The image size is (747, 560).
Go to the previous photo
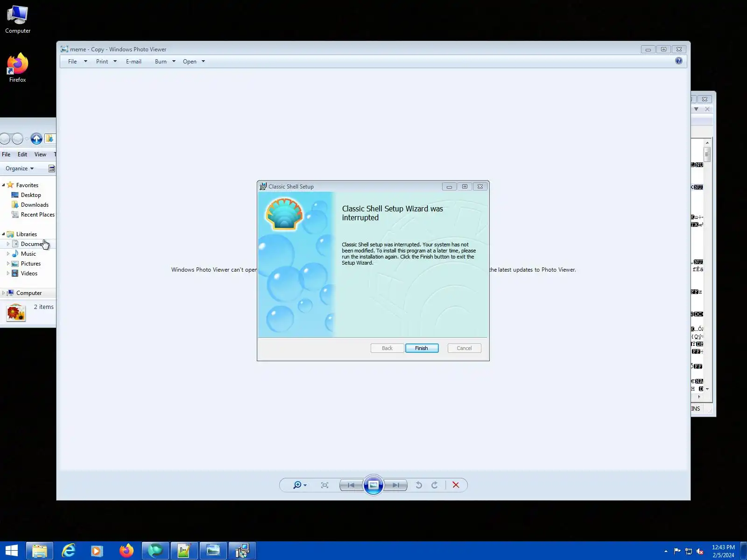(351, 485)
